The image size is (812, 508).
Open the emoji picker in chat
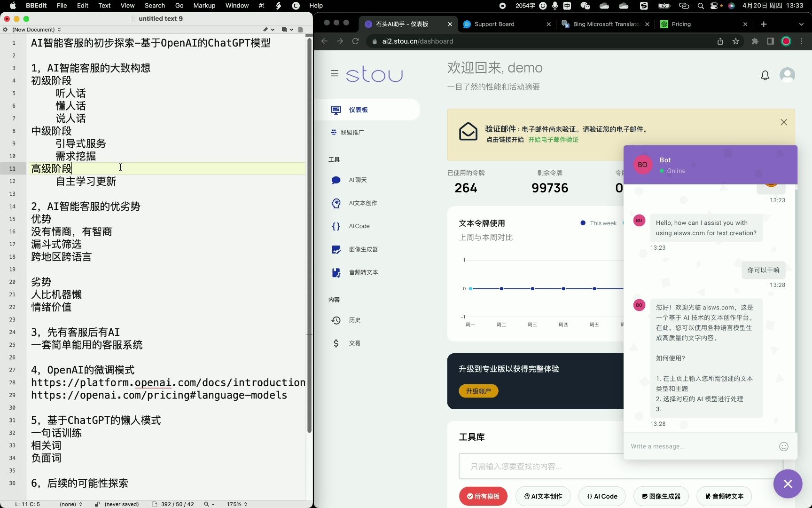(784, 446)
